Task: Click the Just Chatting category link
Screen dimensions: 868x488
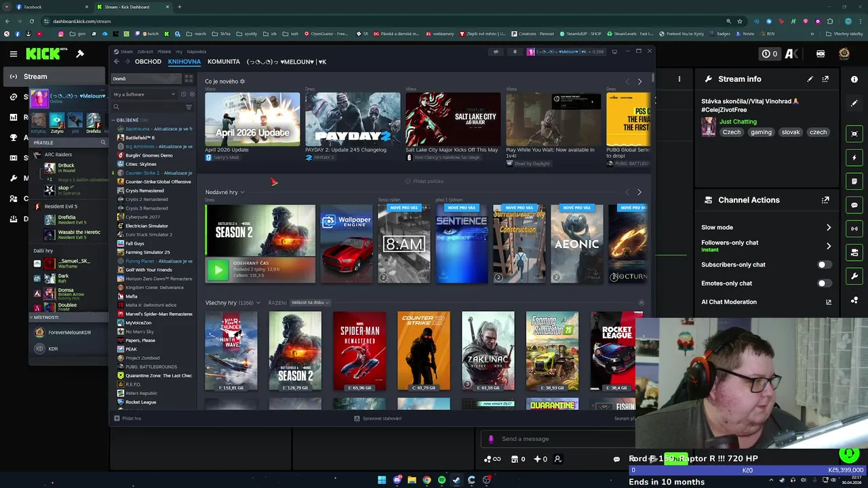Action: coord(738,122)
